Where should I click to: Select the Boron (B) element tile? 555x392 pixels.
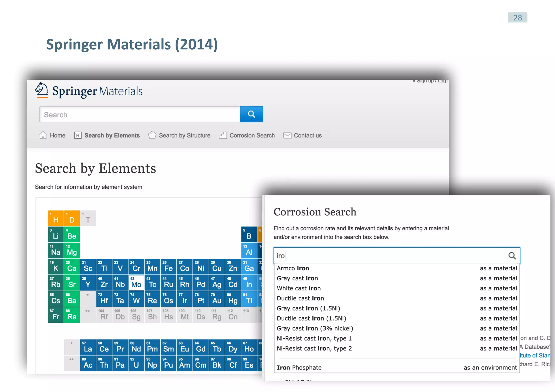pyautogui.click(x=249, y=234)
